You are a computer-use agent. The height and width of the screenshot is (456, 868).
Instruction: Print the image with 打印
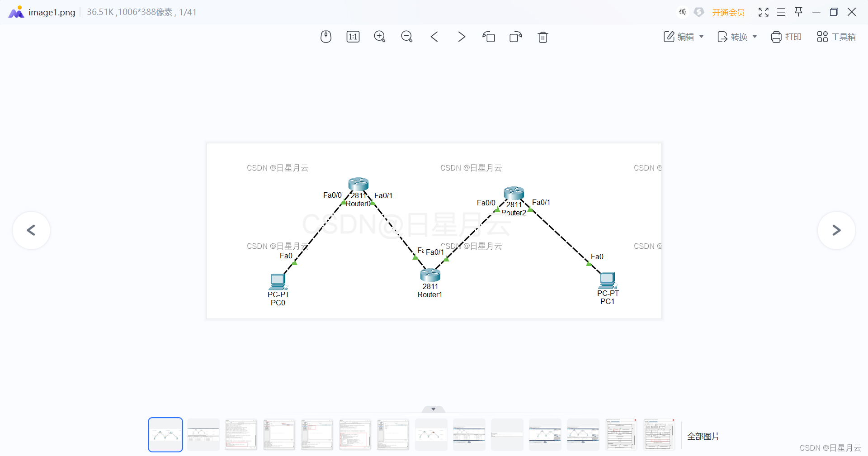786,37
